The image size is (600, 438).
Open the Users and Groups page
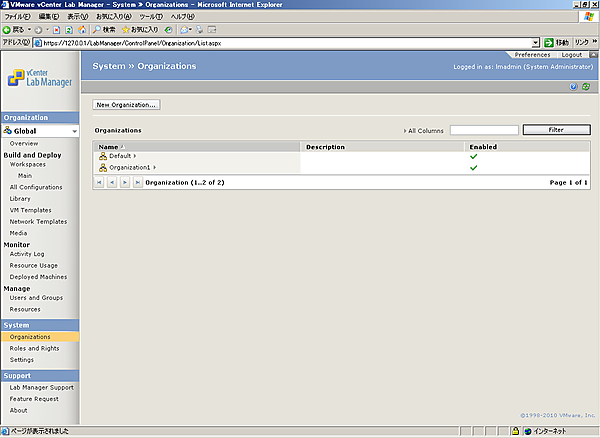[36, 298]
